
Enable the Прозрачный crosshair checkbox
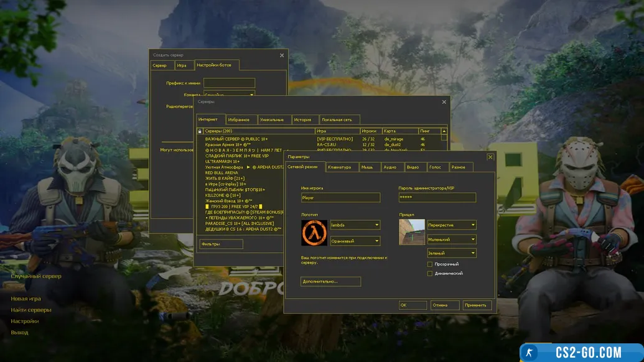[430, 264]
